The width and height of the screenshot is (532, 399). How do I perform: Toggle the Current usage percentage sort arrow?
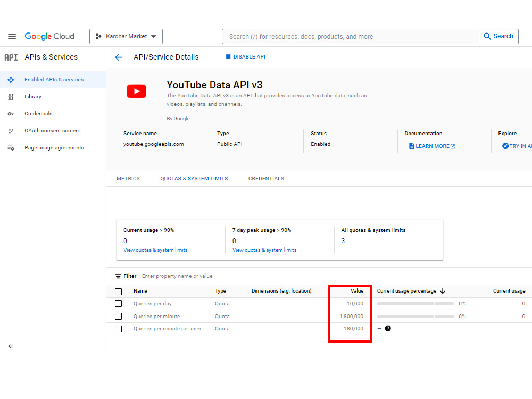point(443,291)
